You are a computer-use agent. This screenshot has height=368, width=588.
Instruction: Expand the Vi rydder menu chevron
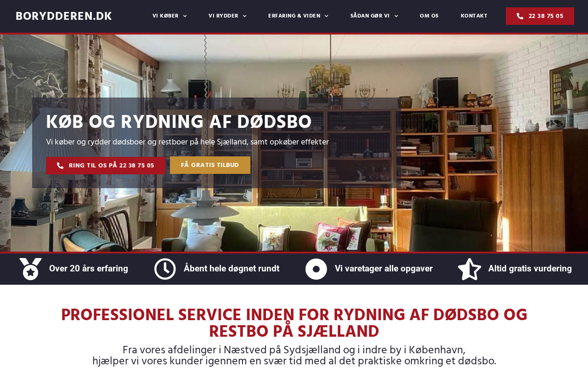(x=244, y=16)
